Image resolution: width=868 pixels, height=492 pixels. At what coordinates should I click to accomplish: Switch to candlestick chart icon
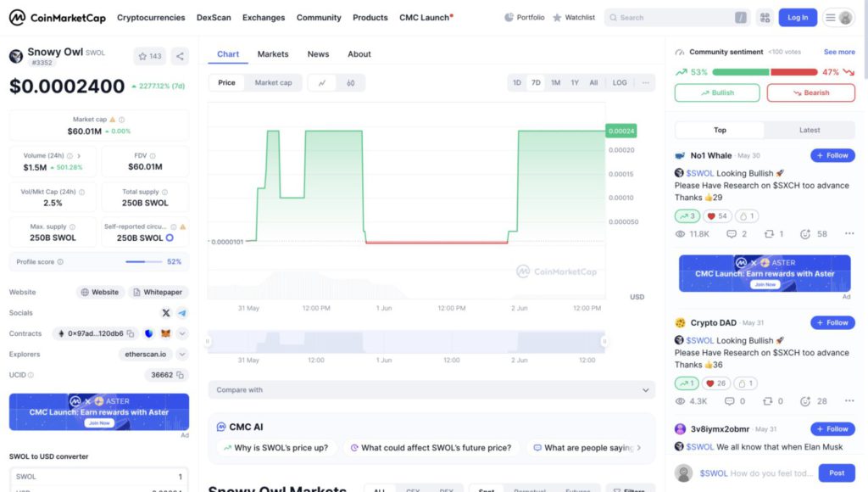tap(350, 82)
